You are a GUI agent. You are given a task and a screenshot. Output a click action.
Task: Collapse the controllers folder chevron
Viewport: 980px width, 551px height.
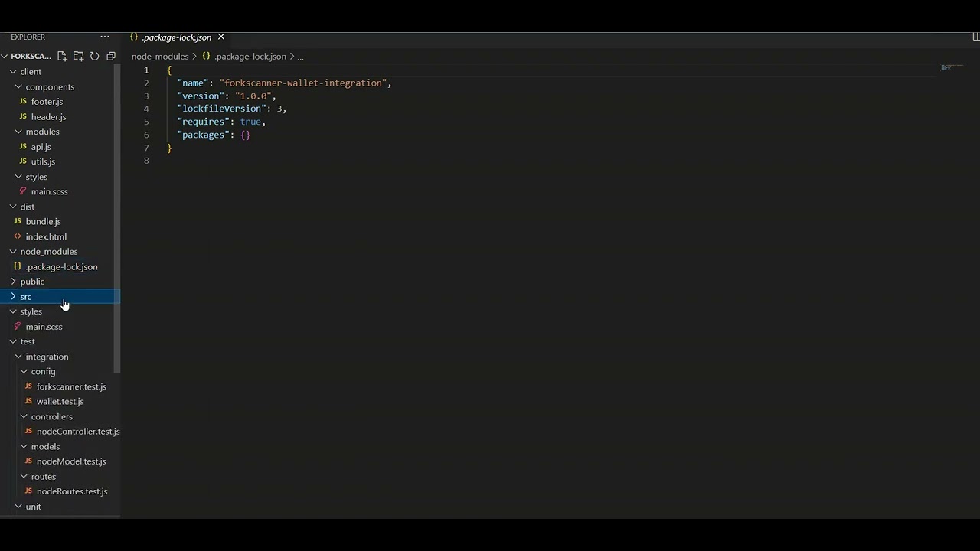click(24, 416)
